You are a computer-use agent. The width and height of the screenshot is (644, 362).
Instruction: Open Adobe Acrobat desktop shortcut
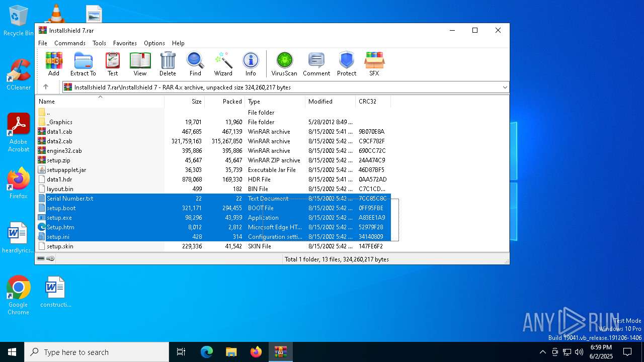[19, 133]
